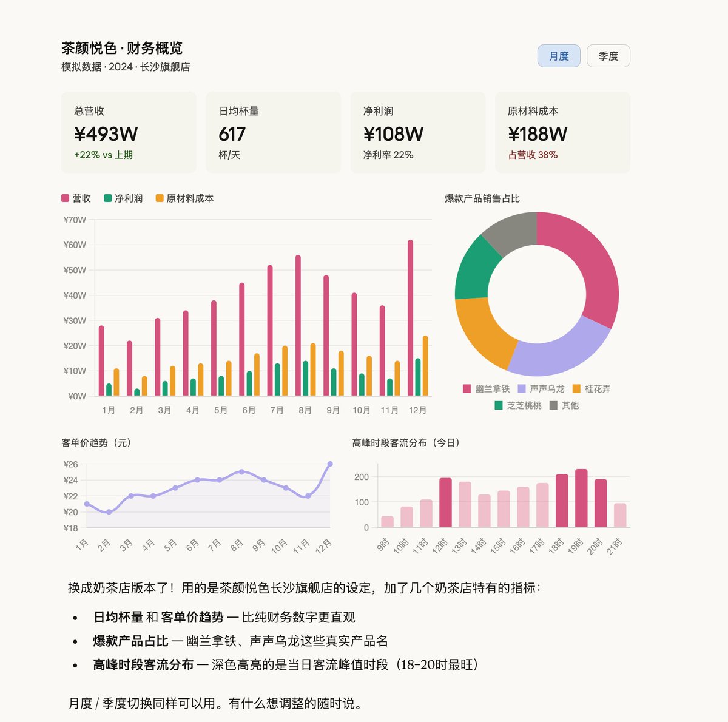Click the 高峰时段客流分布（今日）title
The width and height of the screenshot is (728, 722).
pyautogui.click(x=406, y=443)
